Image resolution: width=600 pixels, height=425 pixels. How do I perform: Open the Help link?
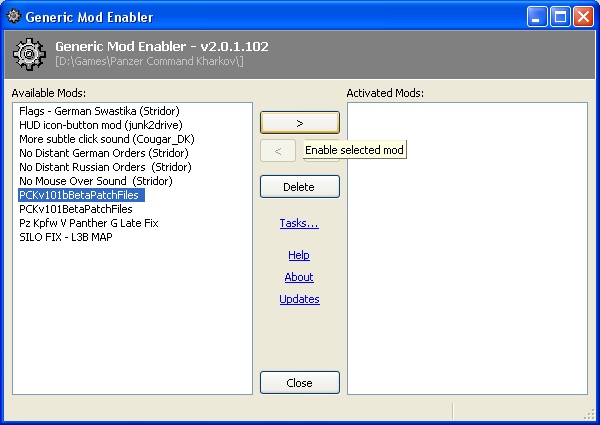299,255
